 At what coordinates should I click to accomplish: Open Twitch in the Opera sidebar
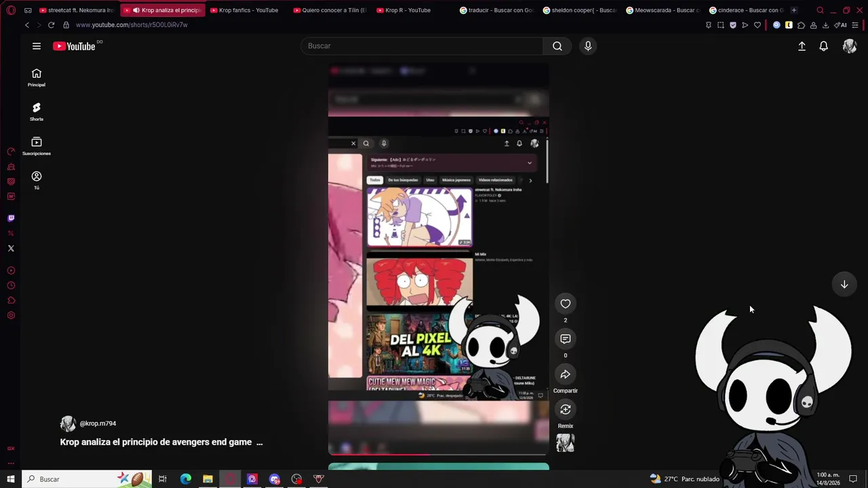point(11,218)
